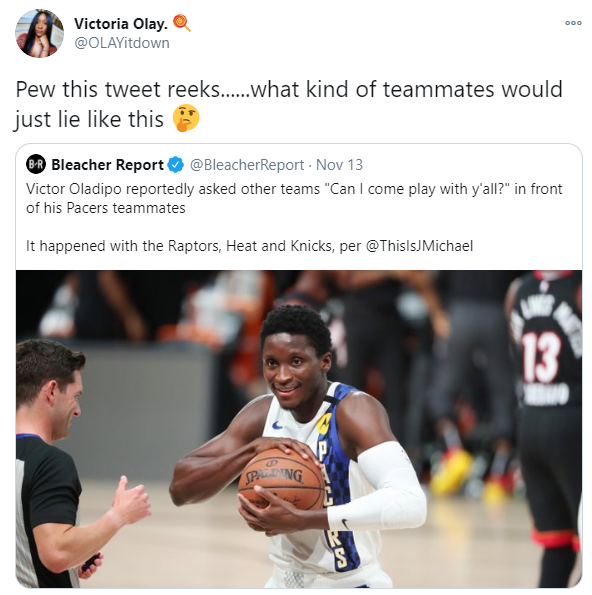Open the @BleacherReport handle in quoted tweet
This screenshot has width=592, height=595.
pos(247,165)
